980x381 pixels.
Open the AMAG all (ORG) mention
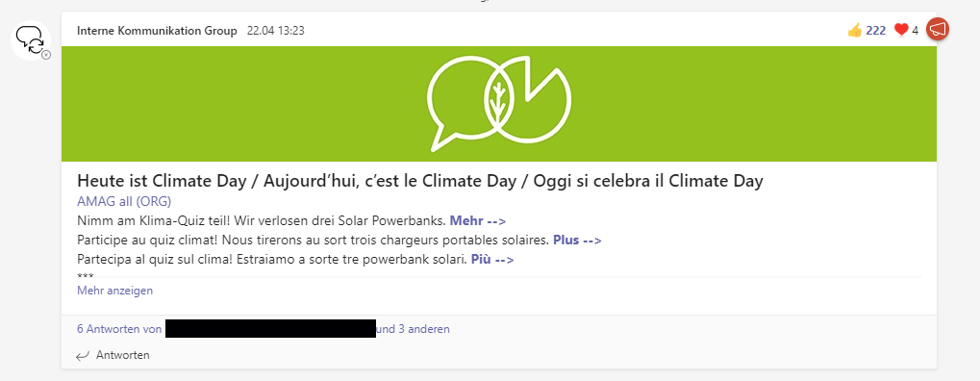[x=124, y=201]
